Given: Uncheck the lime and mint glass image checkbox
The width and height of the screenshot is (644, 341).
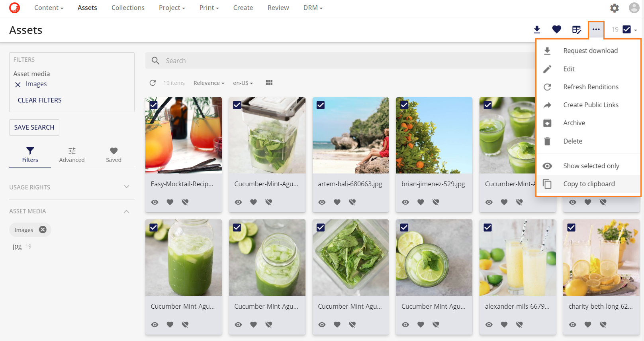Looking at the screenshot, I should click(x=404, y=227).
